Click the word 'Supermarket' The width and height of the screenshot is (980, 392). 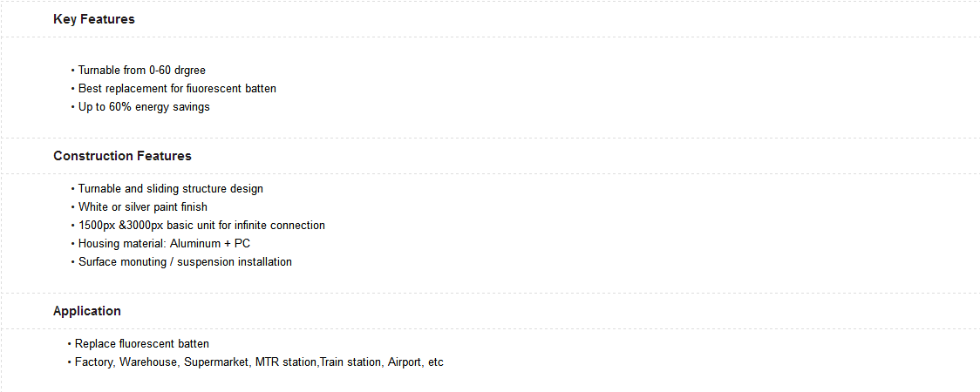[x=215, y=362]
